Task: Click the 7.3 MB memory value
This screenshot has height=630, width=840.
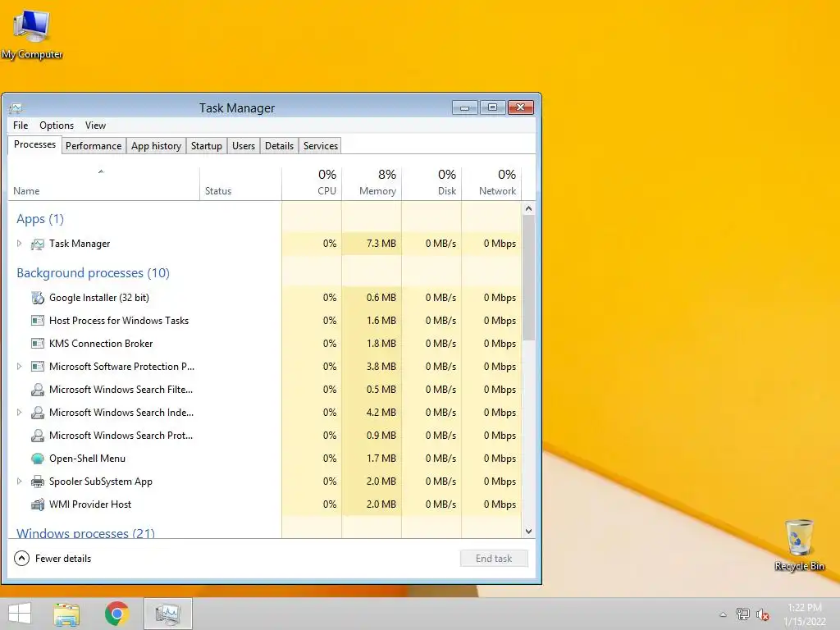Action: tap(381, 244)
